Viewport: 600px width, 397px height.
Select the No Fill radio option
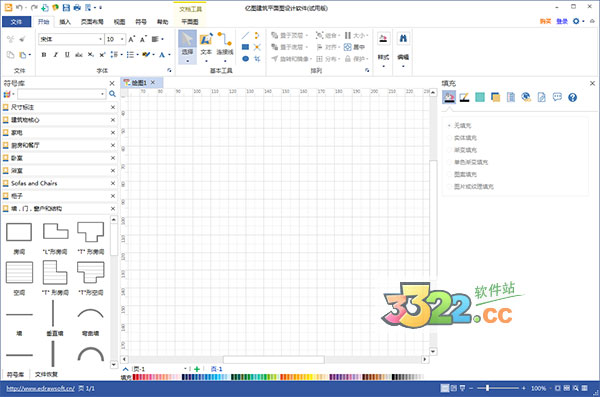(x=460, y=126)
